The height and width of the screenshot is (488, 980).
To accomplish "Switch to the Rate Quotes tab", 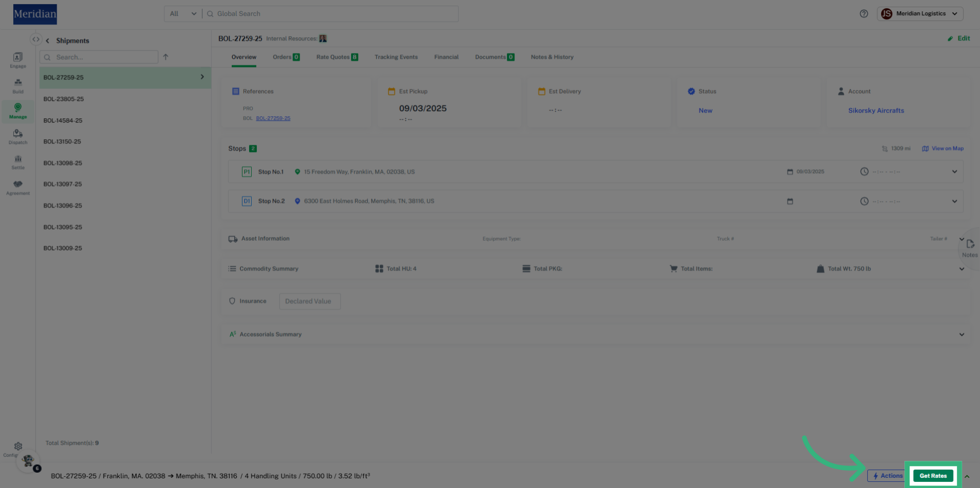I will tap(336, 57).
